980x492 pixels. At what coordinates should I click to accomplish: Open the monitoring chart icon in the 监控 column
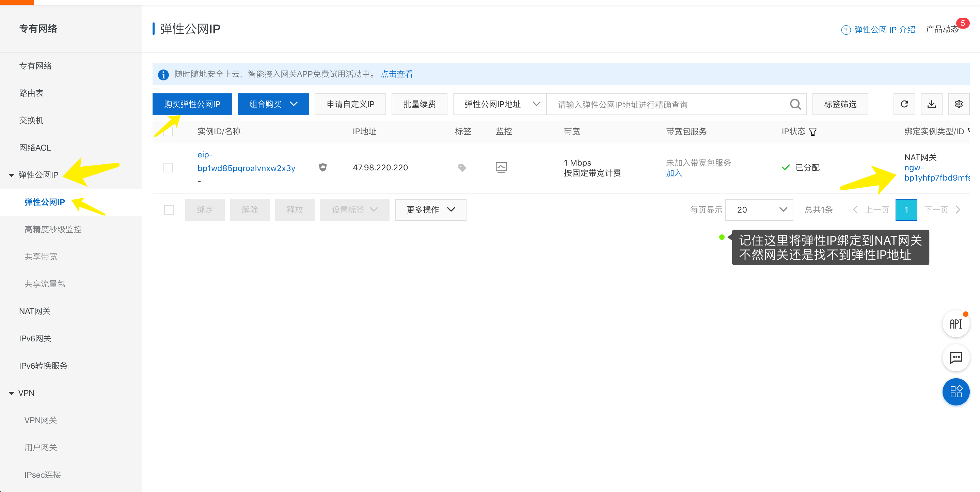pos(501,168)
